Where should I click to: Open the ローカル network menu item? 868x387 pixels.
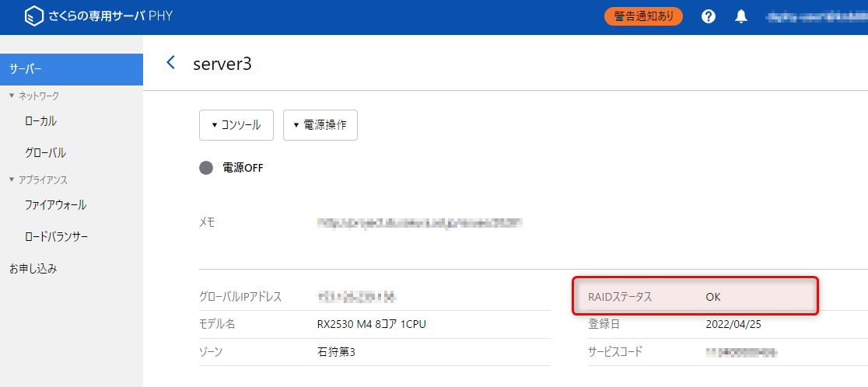coord(40,121)
